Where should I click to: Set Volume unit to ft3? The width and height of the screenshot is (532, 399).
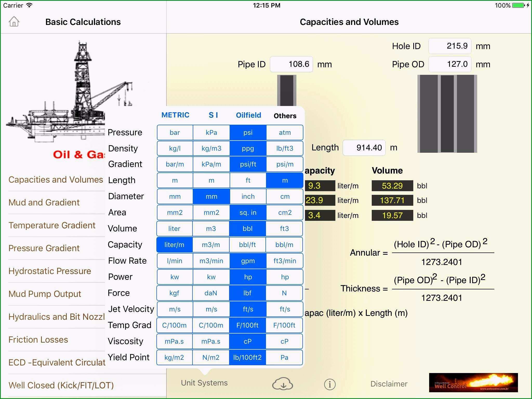284,229
